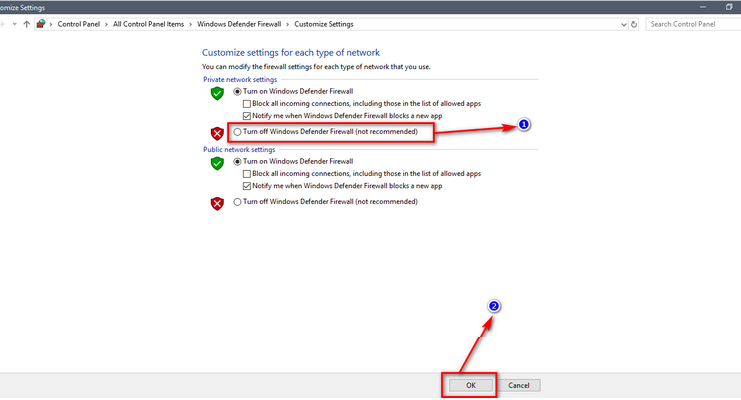Select Turn on Windows Defender Firewall for private network

pos(237,92)
